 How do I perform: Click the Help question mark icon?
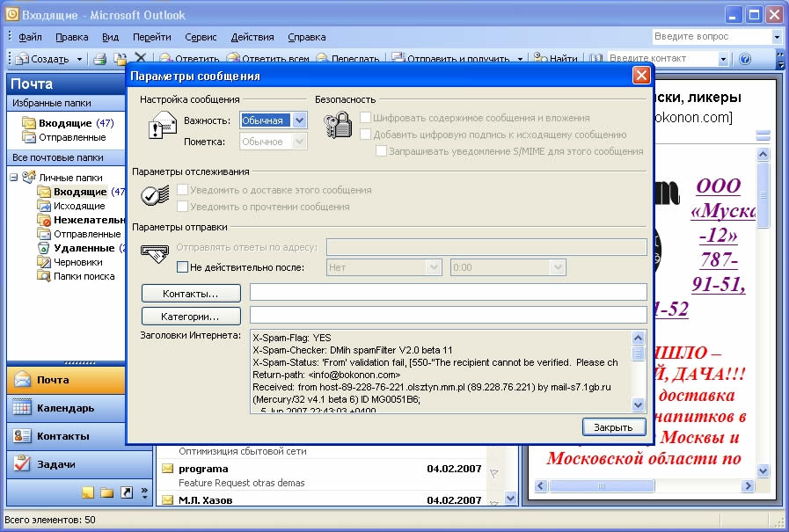[x=745, y=59]
